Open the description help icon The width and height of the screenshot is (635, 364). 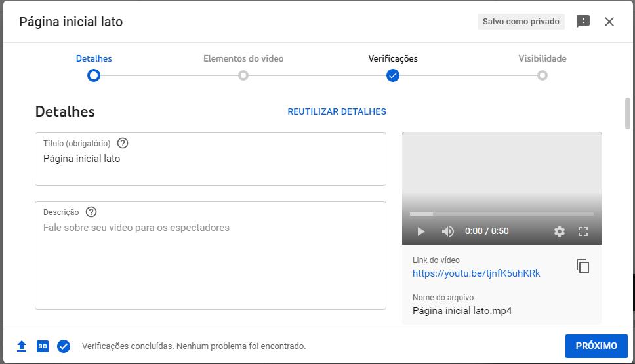pyautogui.click(x=91, y=212)
